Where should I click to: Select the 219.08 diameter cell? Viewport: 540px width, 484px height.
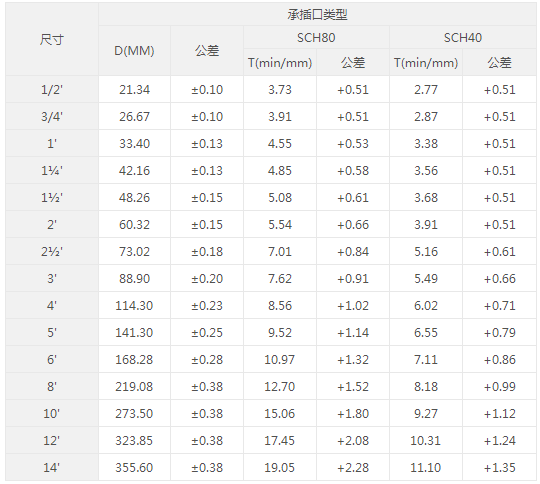click(x=134, y=387)
